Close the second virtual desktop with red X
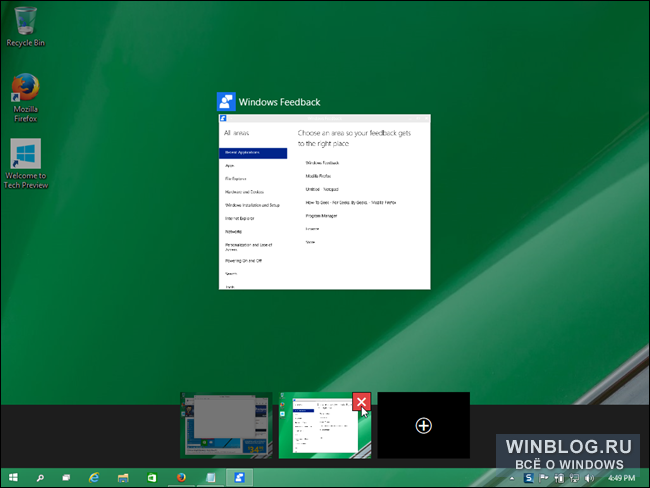This screenshot has width=650, height=488. pyautogui.click(x=361, y=401)
